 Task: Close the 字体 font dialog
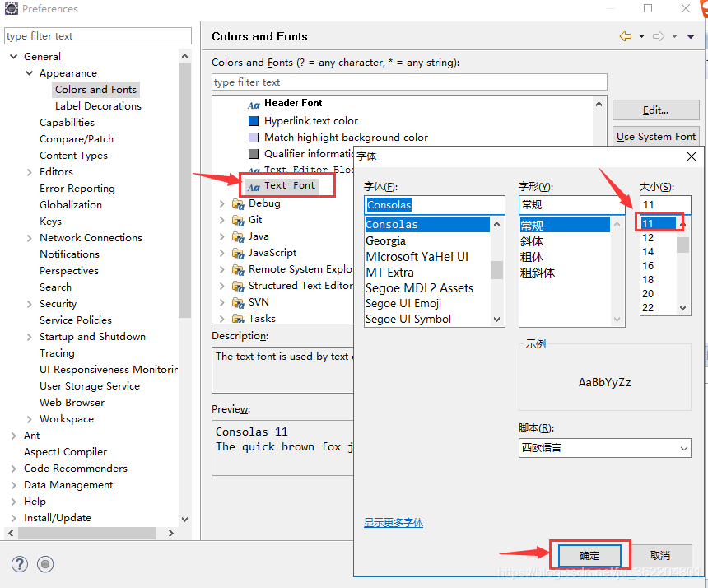click(x=692, y=156)
